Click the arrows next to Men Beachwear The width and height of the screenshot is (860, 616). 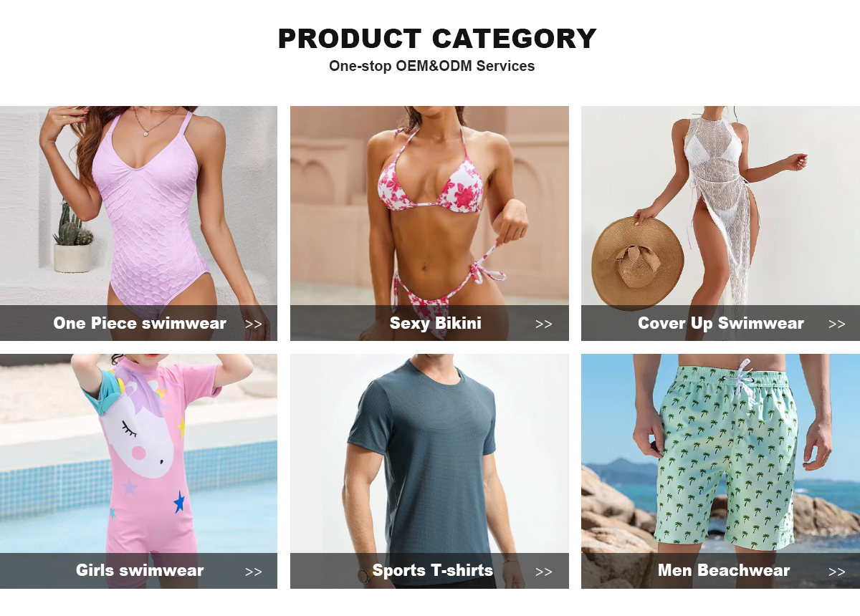837,572
